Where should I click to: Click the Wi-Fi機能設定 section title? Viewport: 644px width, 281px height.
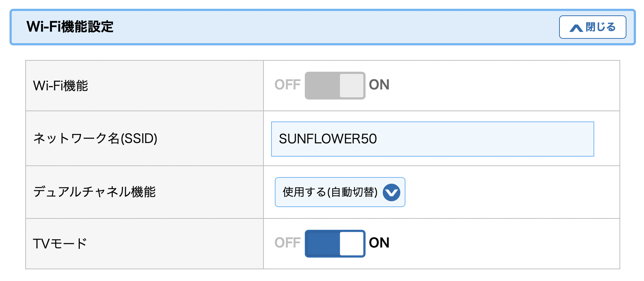tap(70, 27)
